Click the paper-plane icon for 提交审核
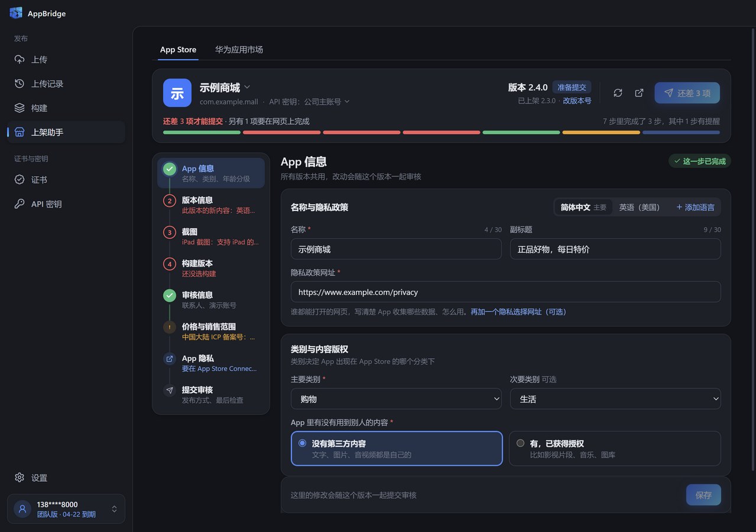The width and height of the screenshot is (756, 532). (x=170, y=390)
